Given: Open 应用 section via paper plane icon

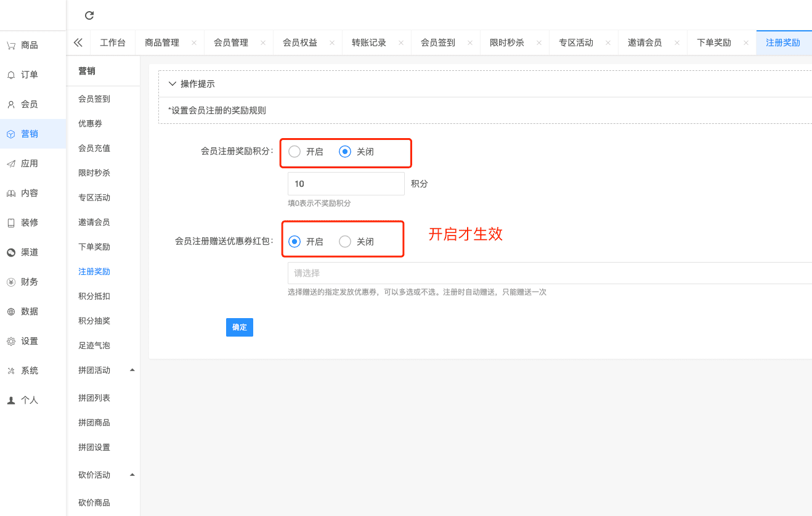Looking at the screenshot, I should [x=11, y=163].
